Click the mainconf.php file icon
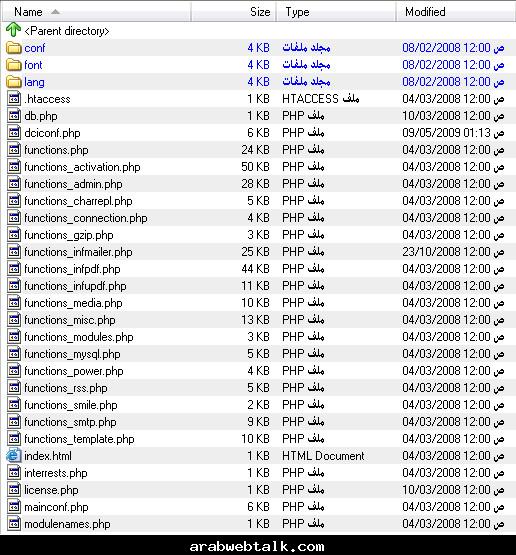The image size is (516, 555). pos(14,507)
